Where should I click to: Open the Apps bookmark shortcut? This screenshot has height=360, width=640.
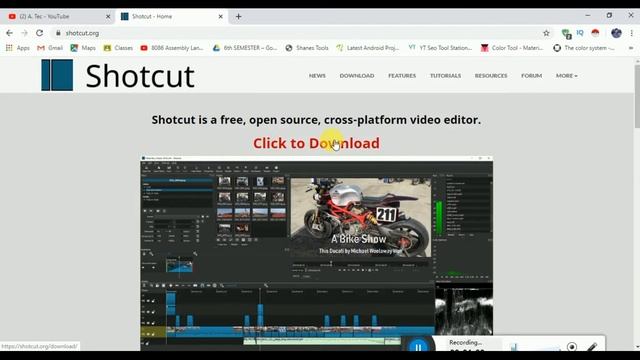click(x=18, y=48)
